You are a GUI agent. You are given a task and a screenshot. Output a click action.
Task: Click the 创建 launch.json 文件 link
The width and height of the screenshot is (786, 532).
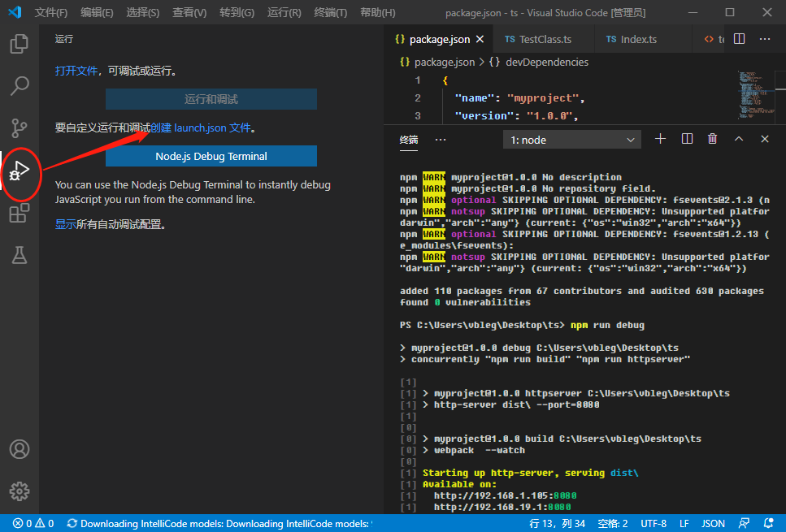[201, 128]
